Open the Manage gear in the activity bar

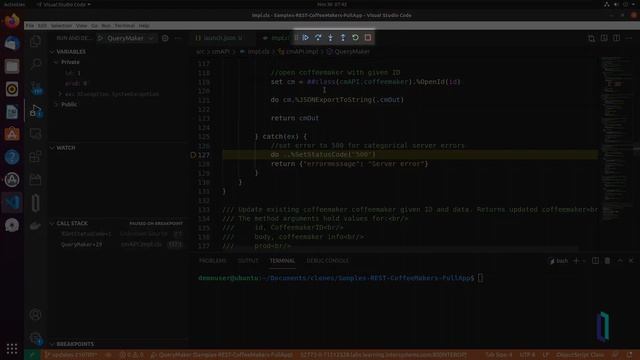click(x=36, y=338)
